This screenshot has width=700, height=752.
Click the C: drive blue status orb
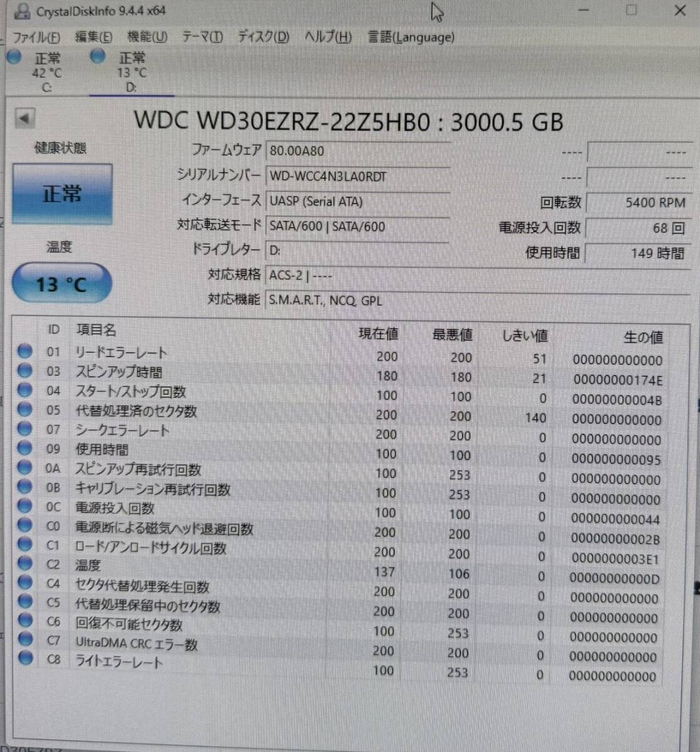point(14,57)
